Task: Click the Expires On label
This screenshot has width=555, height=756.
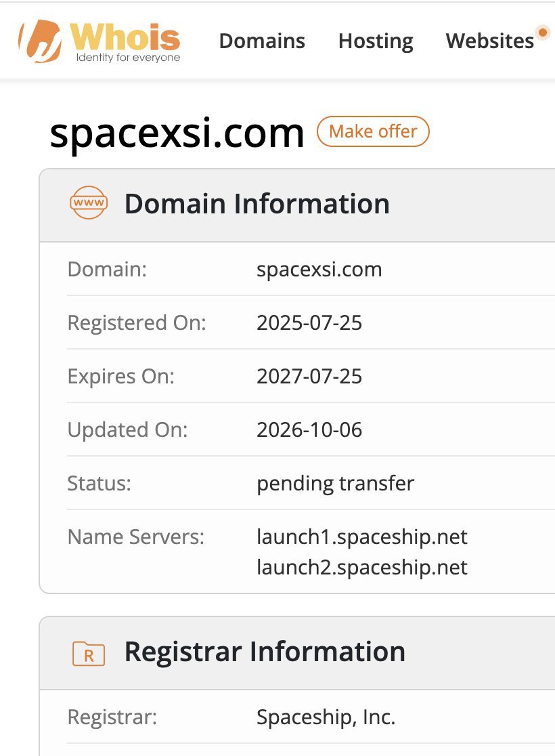Action: click(x=121, y=377)
